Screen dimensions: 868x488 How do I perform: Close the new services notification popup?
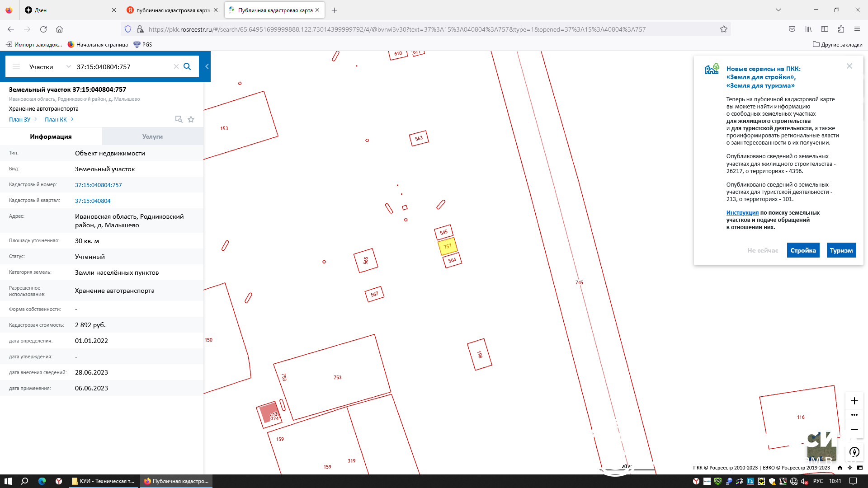click(849, 66)
